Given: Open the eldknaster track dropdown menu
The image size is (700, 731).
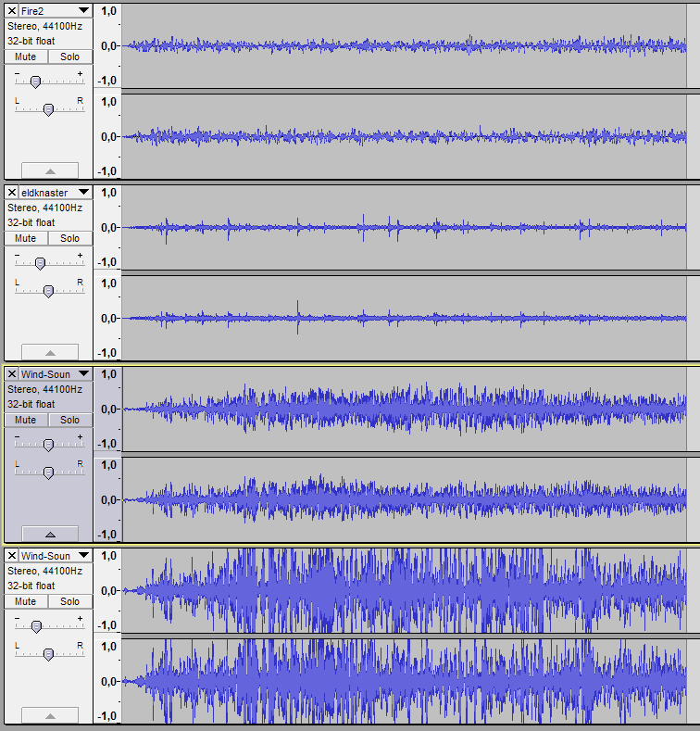Looking at the screenshot, I should (x=83, y=193).
